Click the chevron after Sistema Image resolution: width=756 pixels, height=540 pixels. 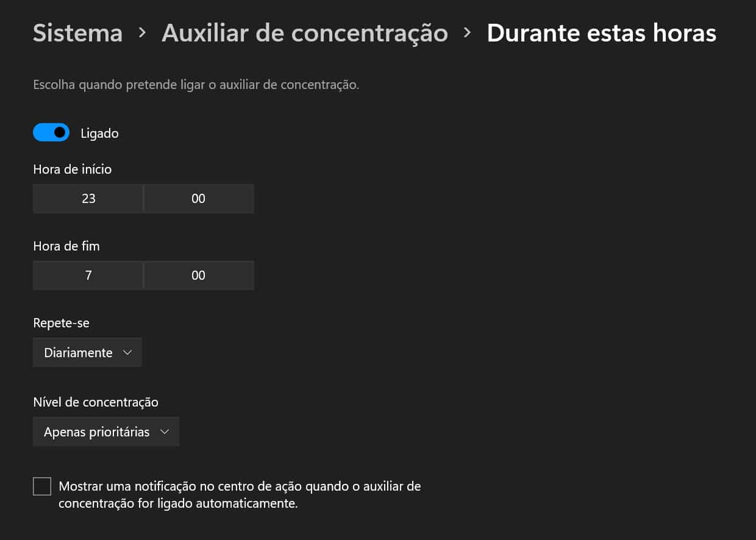142,33
